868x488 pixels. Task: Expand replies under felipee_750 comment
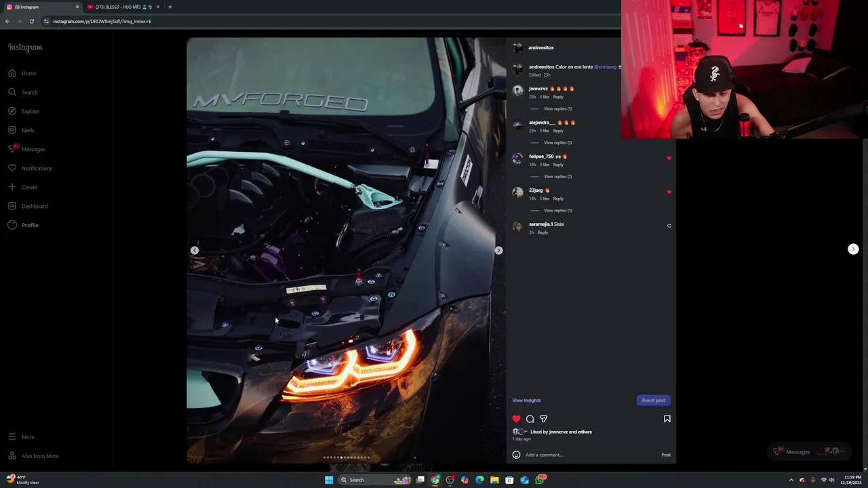(x=557, y=176)
